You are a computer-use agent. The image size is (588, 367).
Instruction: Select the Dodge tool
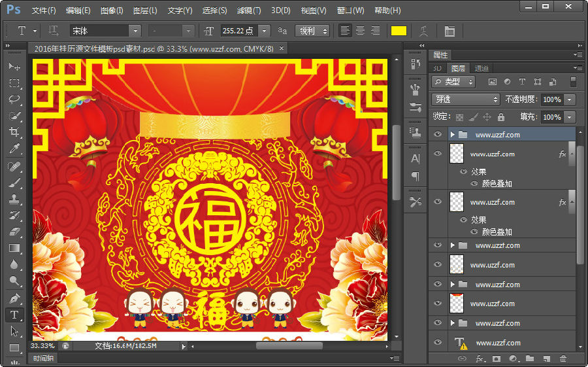pos(14,281)
